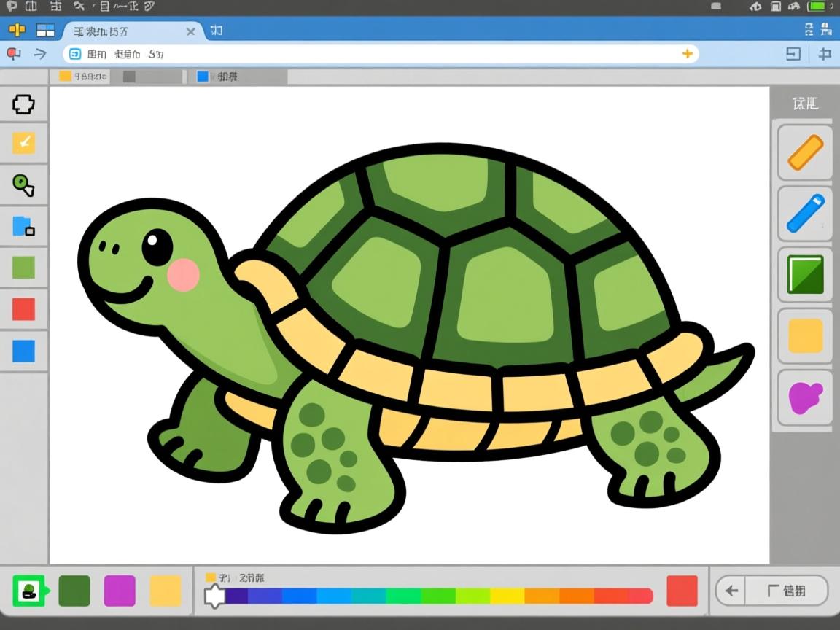Click the green-highlighted stamp tool at bottom left
The width and height of the screenshot is (840, 630).
tap(29, 591)
